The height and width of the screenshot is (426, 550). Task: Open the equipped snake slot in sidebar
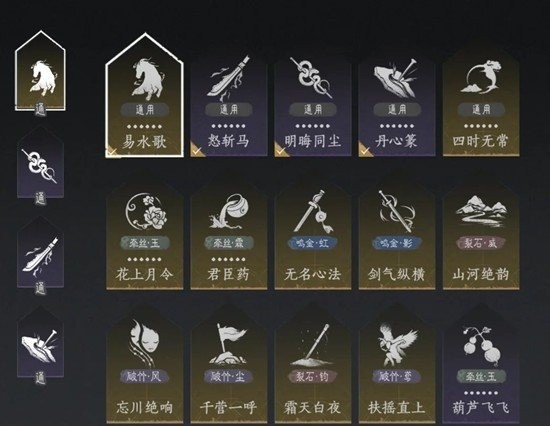click(40, 167)
